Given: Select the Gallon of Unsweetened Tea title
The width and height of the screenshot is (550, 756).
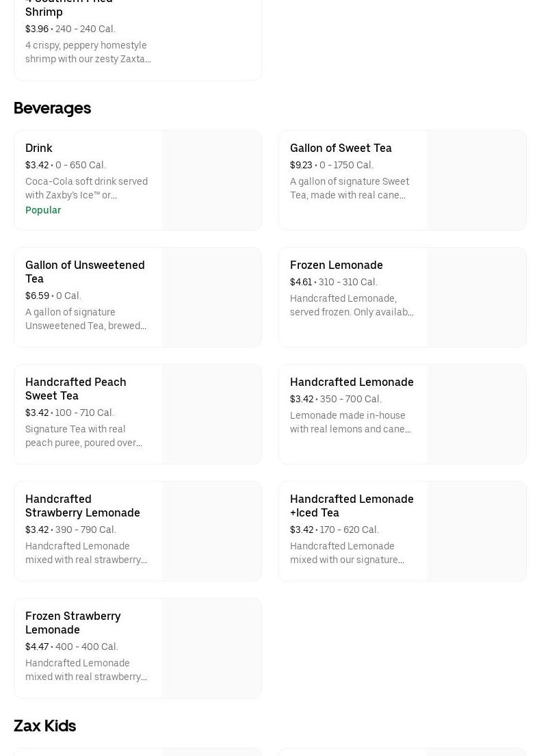Looking at the screenshot, I should 85,272.
